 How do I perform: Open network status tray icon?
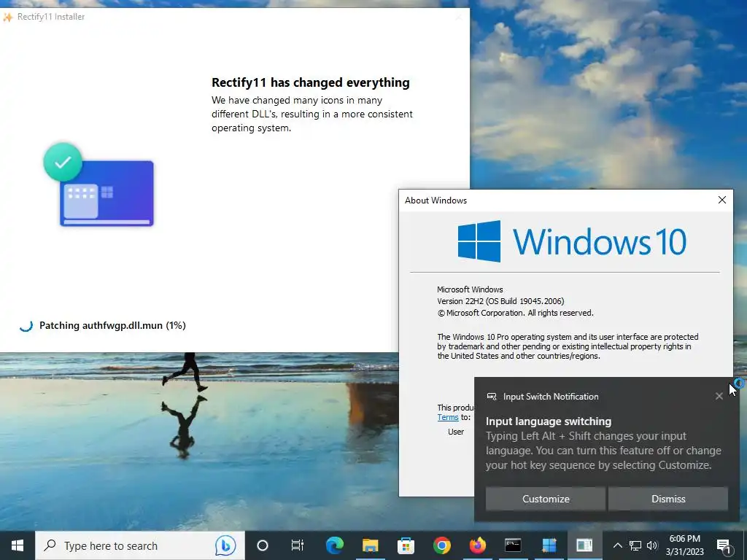(x=635, y=545)
